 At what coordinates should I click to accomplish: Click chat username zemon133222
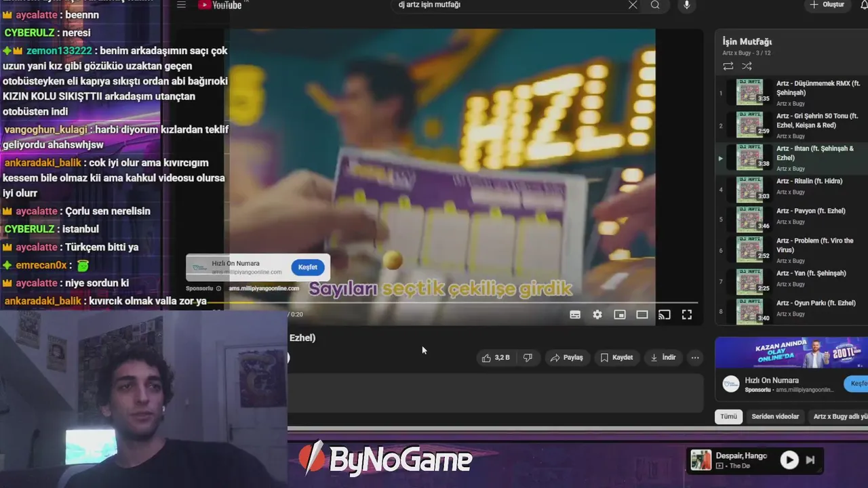tap(59, 51)
